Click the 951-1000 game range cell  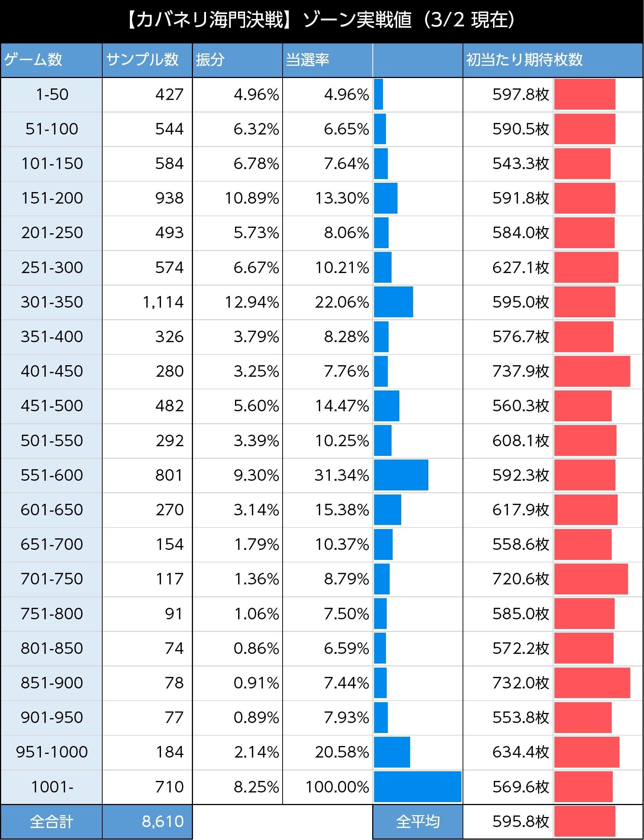52,752
